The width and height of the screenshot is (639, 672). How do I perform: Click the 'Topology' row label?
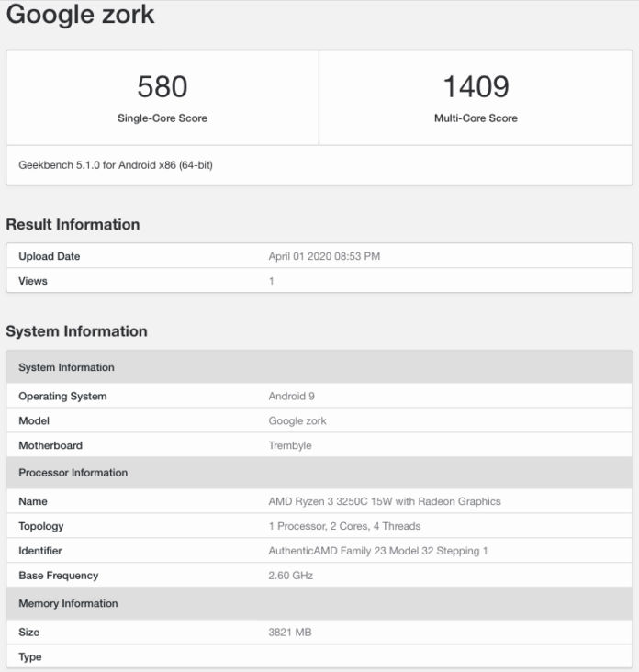click(41, 526)
